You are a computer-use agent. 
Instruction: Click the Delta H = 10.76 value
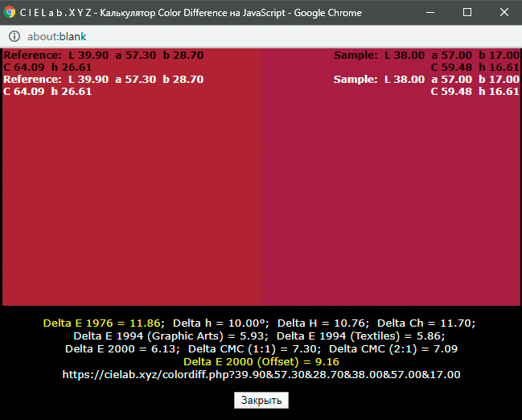coord(322,323)
